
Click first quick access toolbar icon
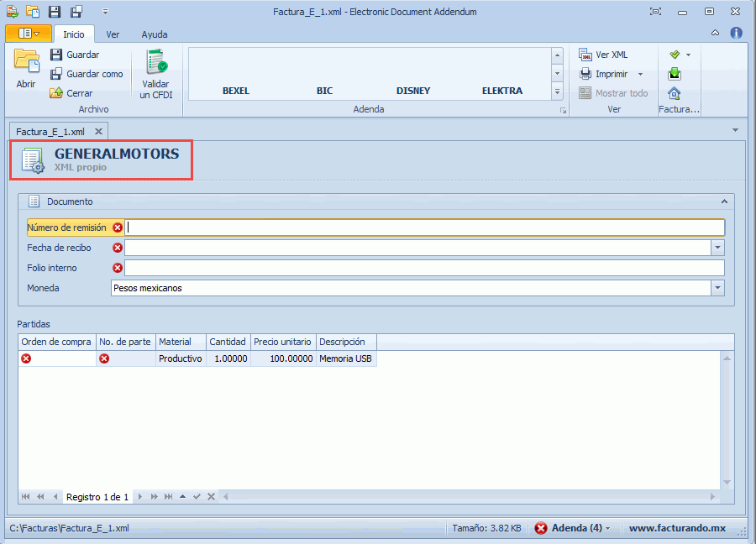pyautogui.click(x=12, y=12)
